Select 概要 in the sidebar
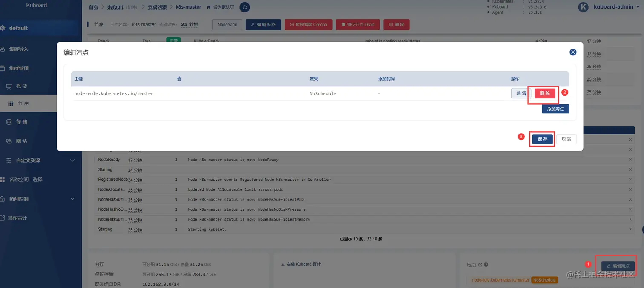Image resolution: width=644 pixels, height=288 pixels. pyautogui.click(x=22, y=86)
